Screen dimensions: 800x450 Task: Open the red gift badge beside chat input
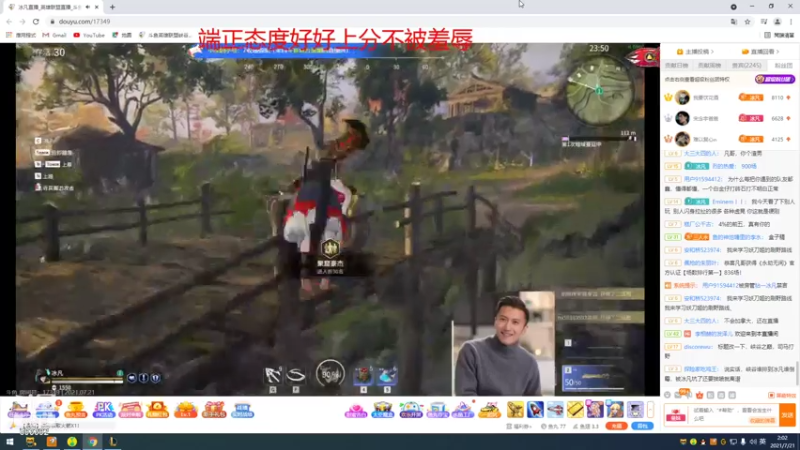click(676, 415)
